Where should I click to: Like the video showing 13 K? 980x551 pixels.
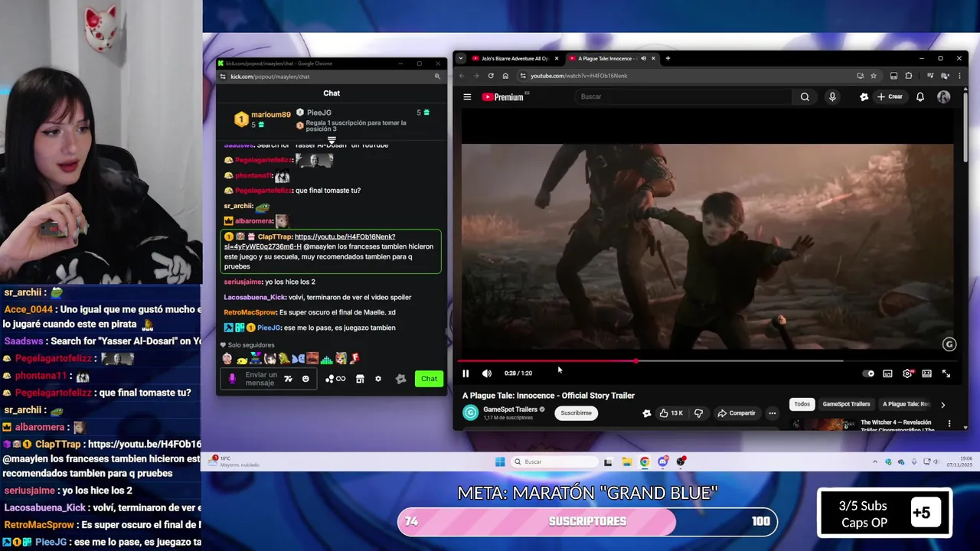(671, 413)
